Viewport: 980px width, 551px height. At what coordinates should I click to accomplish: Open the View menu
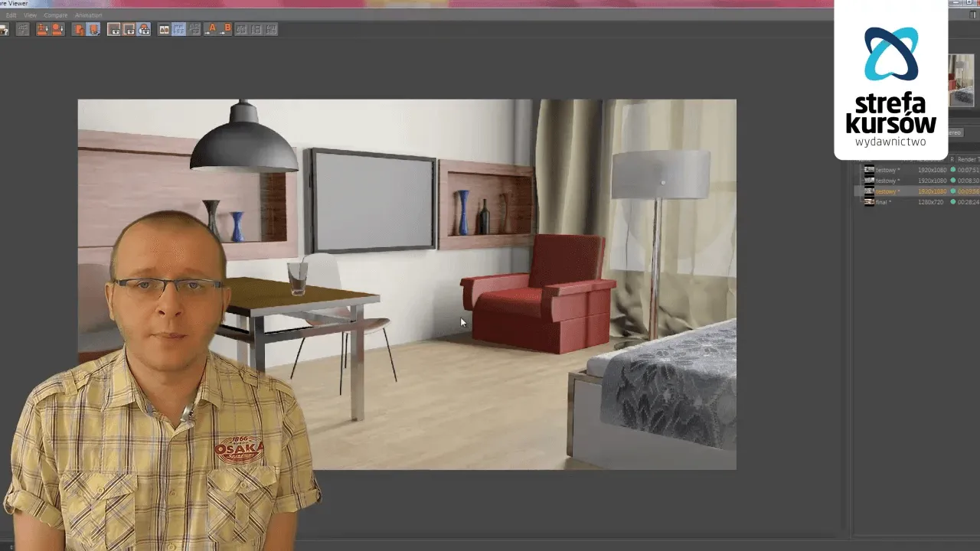31,15
